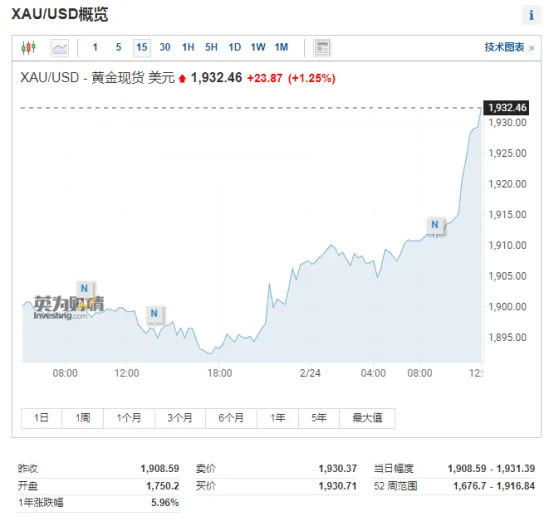
Task: Open the news table layout icon
Action: click(322, 48)
